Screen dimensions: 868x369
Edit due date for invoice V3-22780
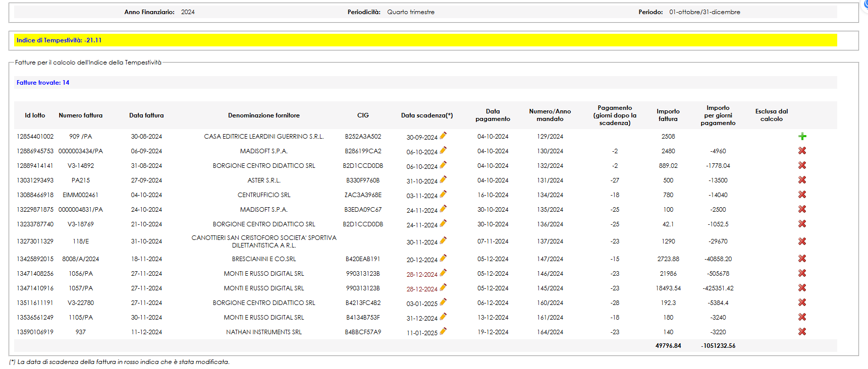coord(443,302)
